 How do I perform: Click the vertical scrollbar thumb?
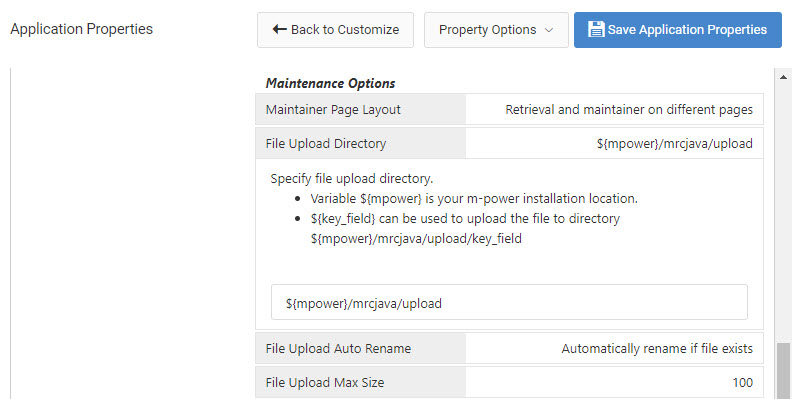[x=783, y=371]
